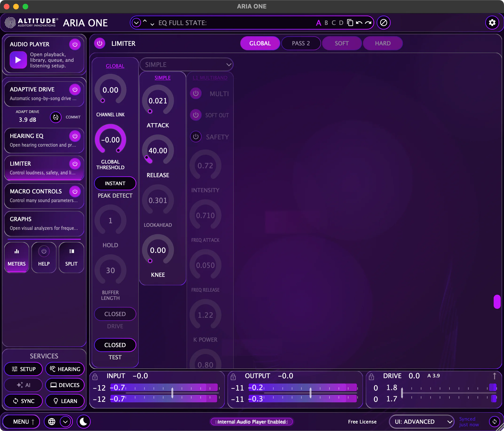Open the Devices service
Image resolution: width=504 pixels, height=431 pixels.
(x=65, y=385)
